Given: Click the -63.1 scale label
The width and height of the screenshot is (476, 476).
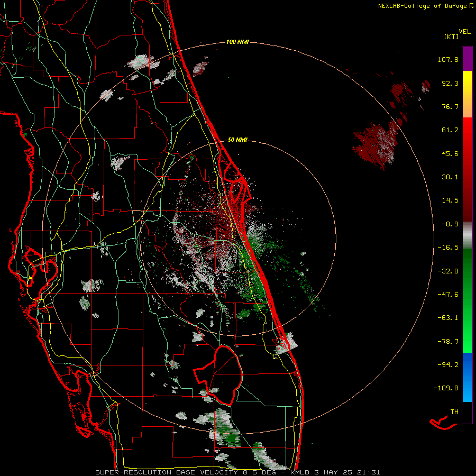Looking at the screenshot, I should click(448, 318).
